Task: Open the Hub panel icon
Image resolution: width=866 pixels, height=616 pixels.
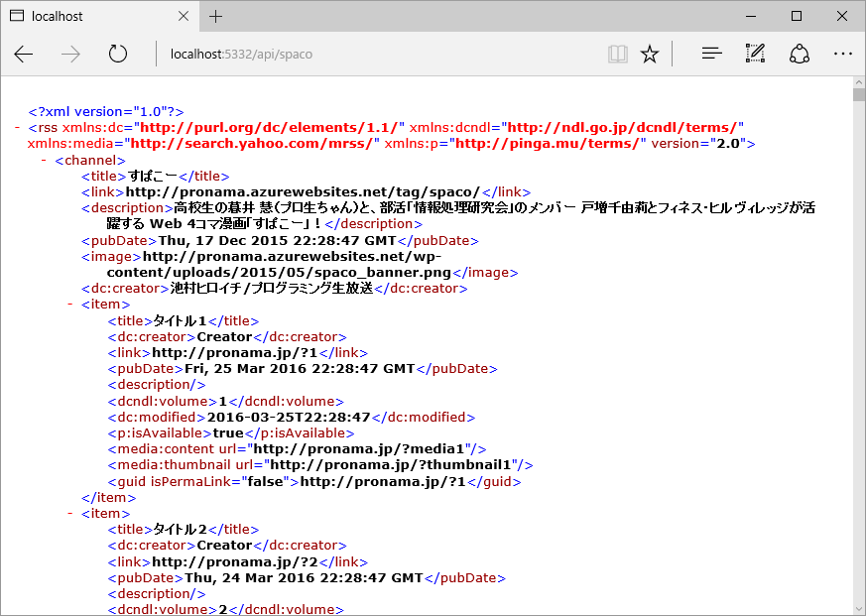Action: 711,54
